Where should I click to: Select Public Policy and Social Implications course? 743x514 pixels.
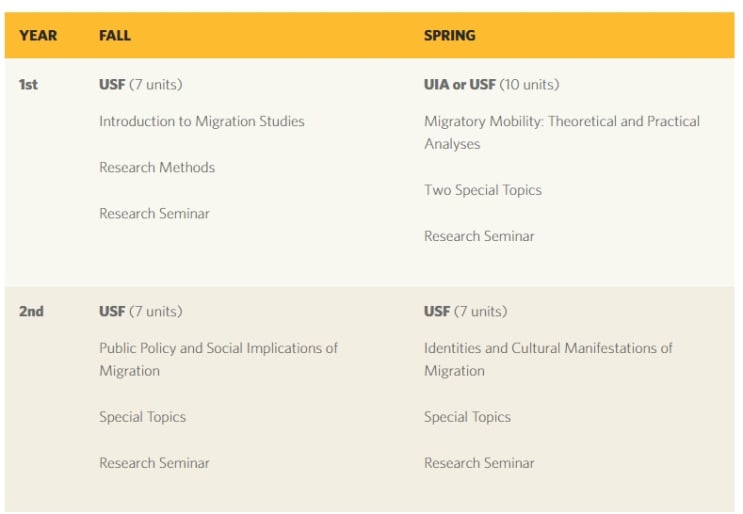point(218,359)
